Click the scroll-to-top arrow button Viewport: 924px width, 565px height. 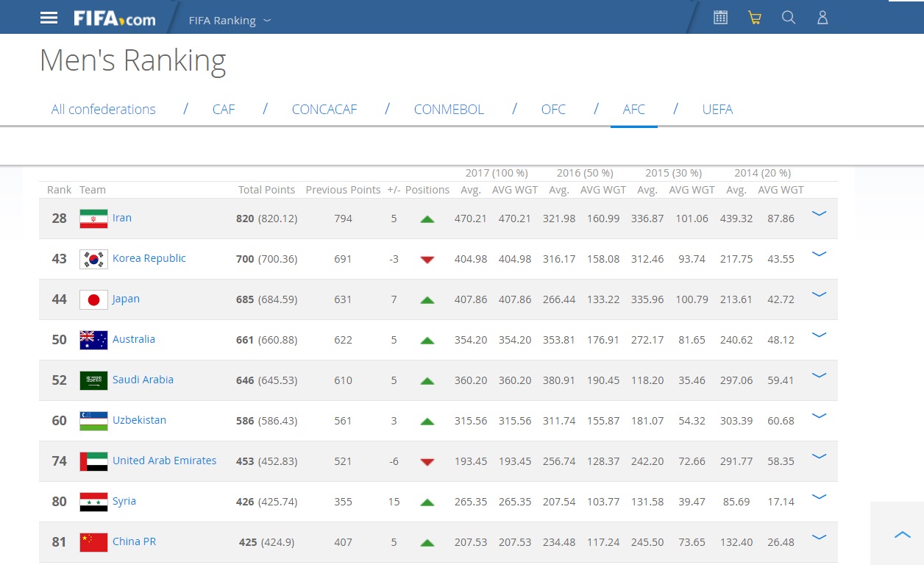click(x=902, y=535)
